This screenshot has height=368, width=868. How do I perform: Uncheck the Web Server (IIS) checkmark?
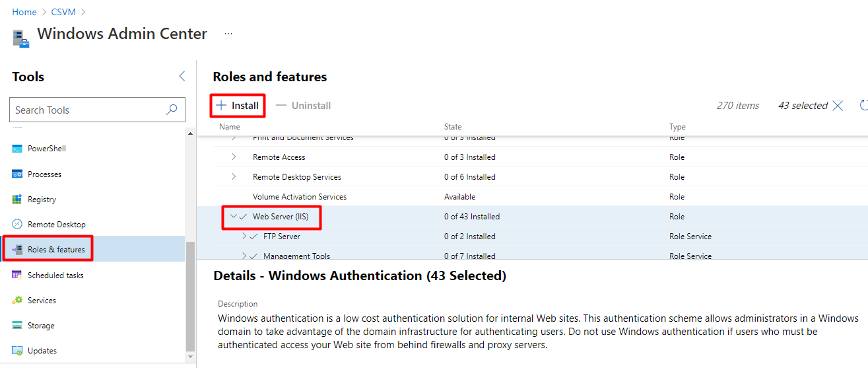tap(243, 217)
